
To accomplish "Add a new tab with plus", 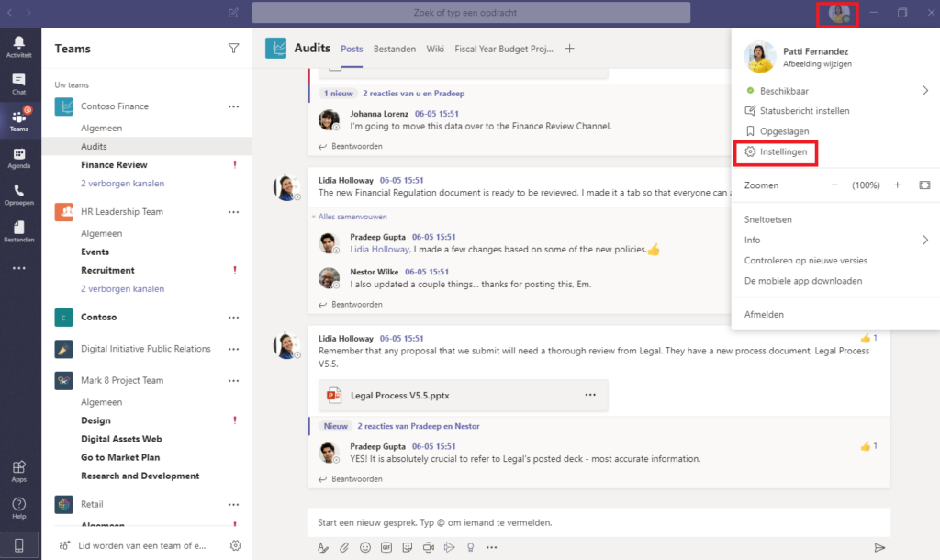I will coord(569,49).
